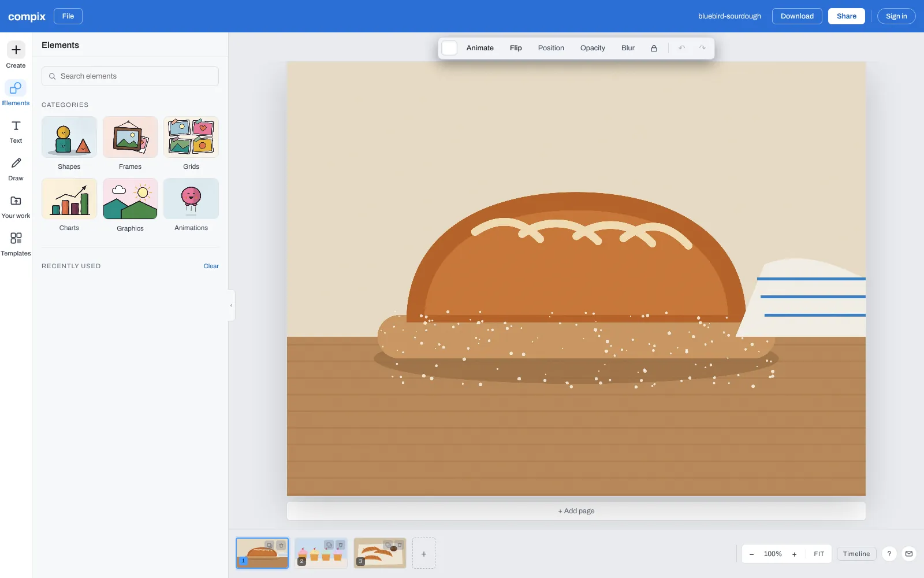Open the Charts category
The width and height of the screenshot is (924, 578).
[69, 205]
